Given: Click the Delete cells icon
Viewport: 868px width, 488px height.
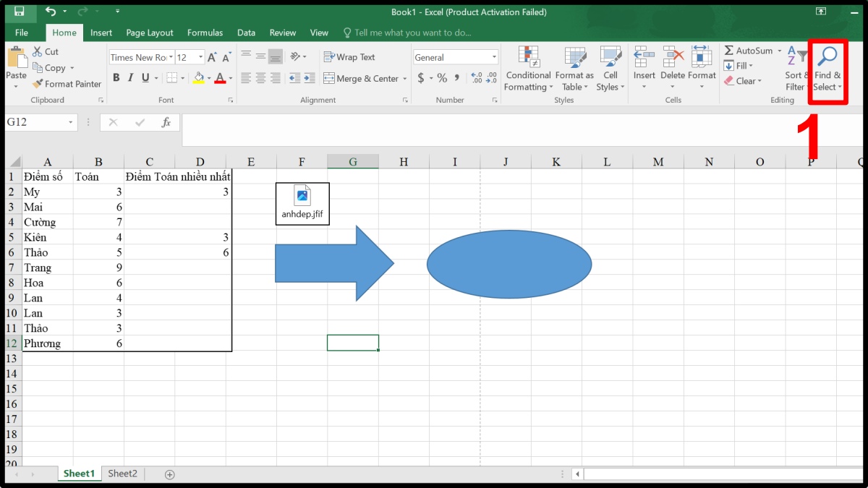Looking at the screenshot, I should pyautogui.click(x=673, y=58).
